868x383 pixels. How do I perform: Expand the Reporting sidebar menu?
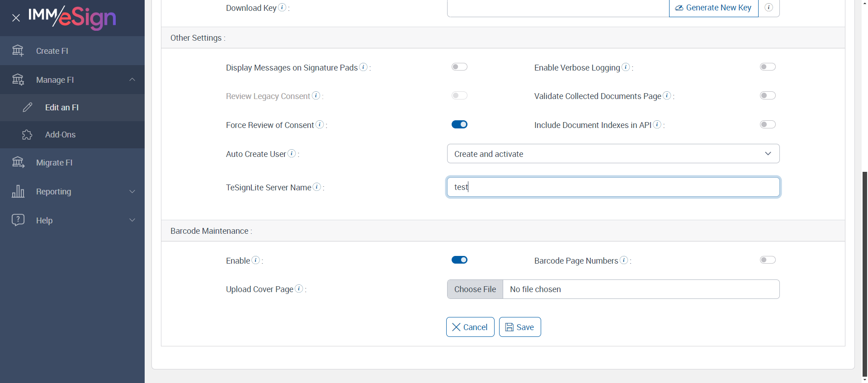click(72, 192)
